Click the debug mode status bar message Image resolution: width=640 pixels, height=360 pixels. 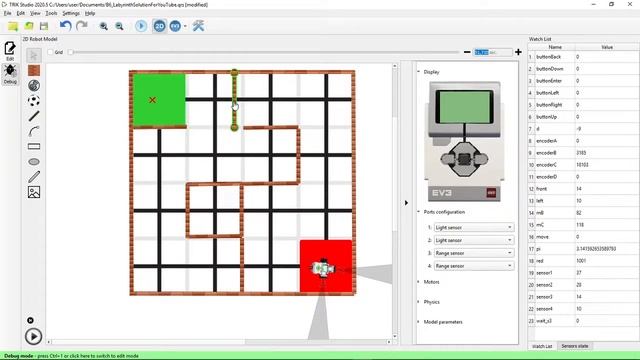click(x=71, y=356)
